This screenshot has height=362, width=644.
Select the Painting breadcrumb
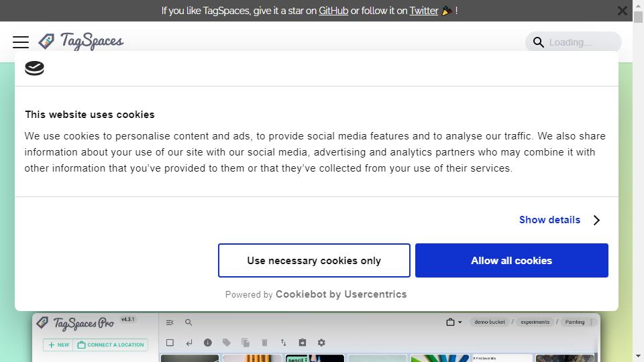(575, 322)
